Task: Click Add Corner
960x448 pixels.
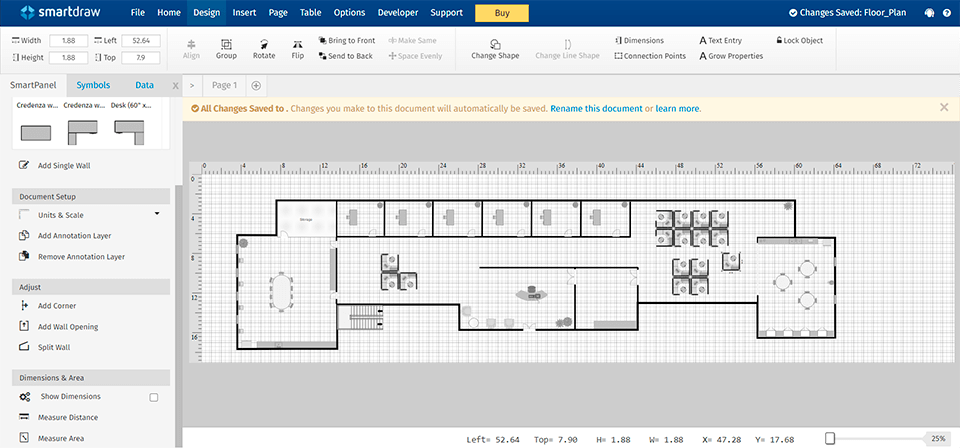Action: click(x=48, y=305)
